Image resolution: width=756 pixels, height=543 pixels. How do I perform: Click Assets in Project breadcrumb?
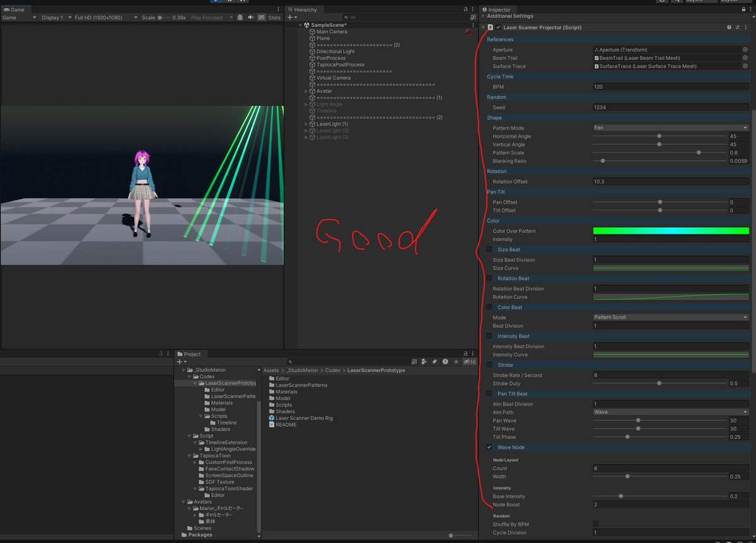(271, 370)
